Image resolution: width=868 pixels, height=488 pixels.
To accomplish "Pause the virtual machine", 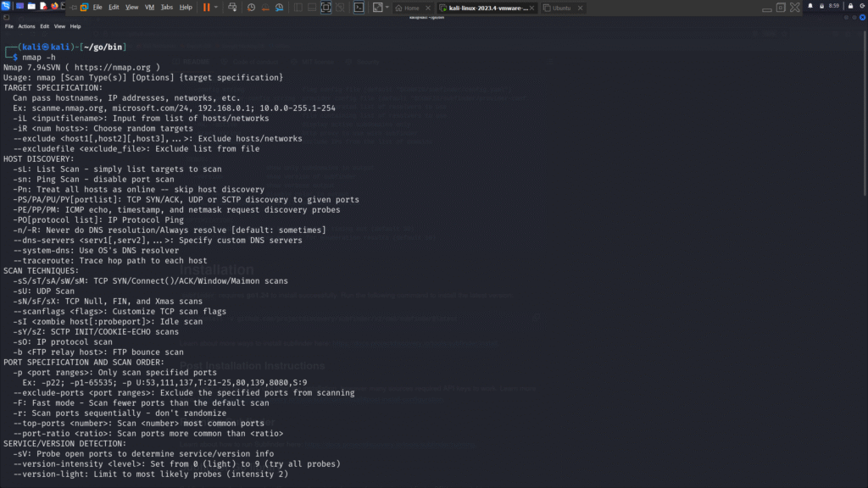I will click(x=207, y=8).
